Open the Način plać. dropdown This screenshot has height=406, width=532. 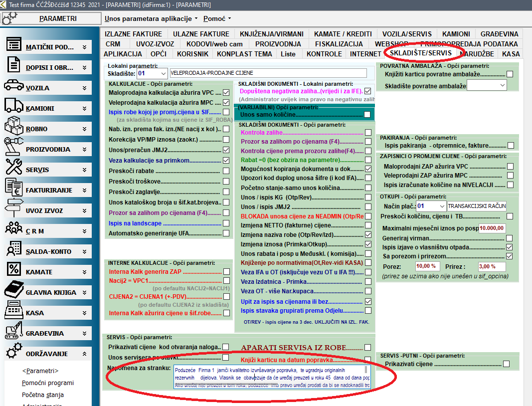[x=442, y=206]
